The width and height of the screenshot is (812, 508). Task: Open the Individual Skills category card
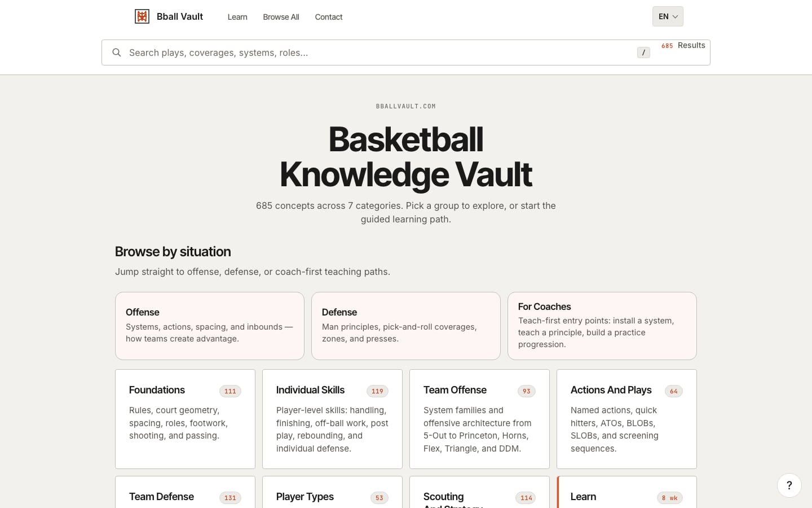(332, 419)
